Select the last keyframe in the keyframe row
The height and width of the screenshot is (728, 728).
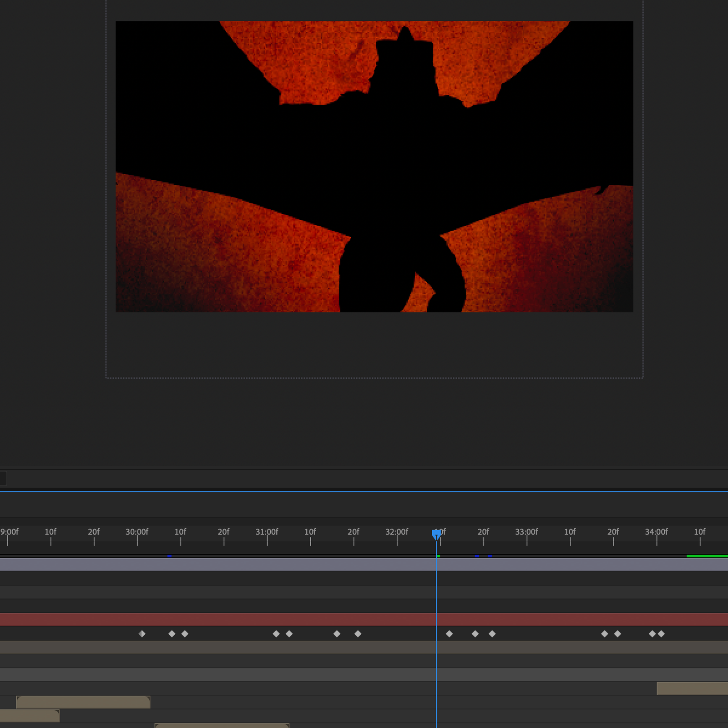(661, 634)
